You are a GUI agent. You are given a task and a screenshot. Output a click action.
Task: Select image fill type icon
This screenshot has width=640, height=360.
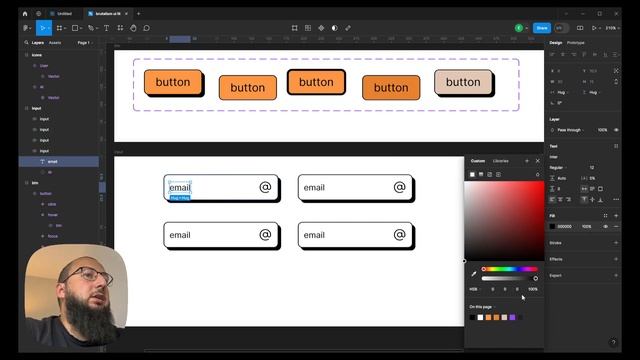pyautogui.click(x=490, y=174)
